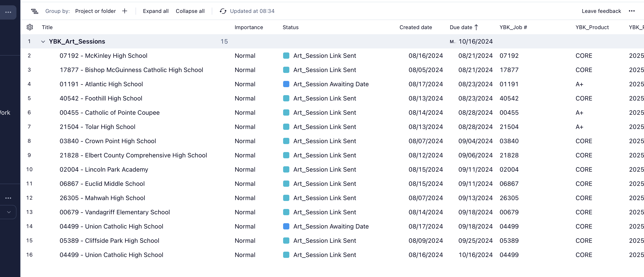Click the Created date column header

pyautogui.click(x=416, y=27)
